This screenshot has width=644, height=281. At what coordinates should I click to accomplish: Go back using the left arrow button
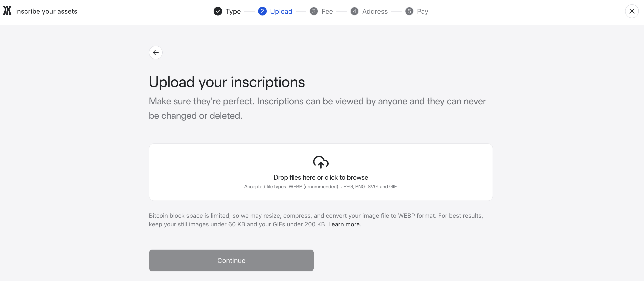tap(156, 52)
